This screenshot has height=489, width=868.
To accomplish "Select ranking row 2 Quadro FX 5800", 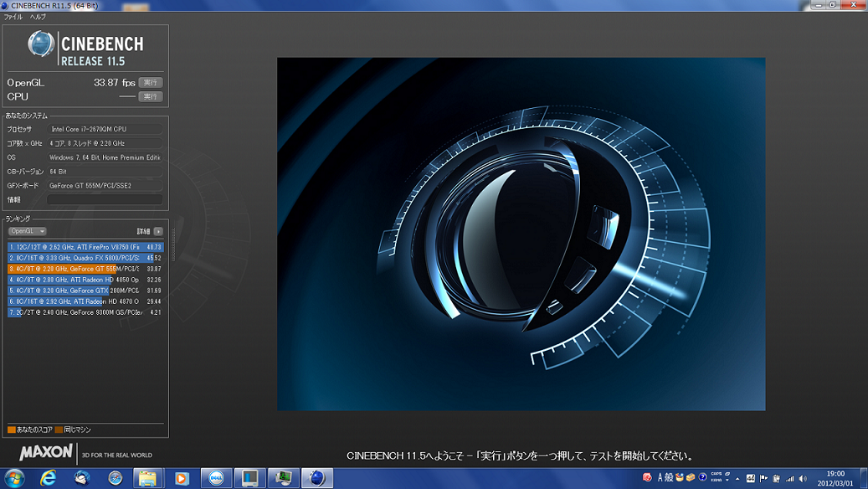I will click(85, 258).
